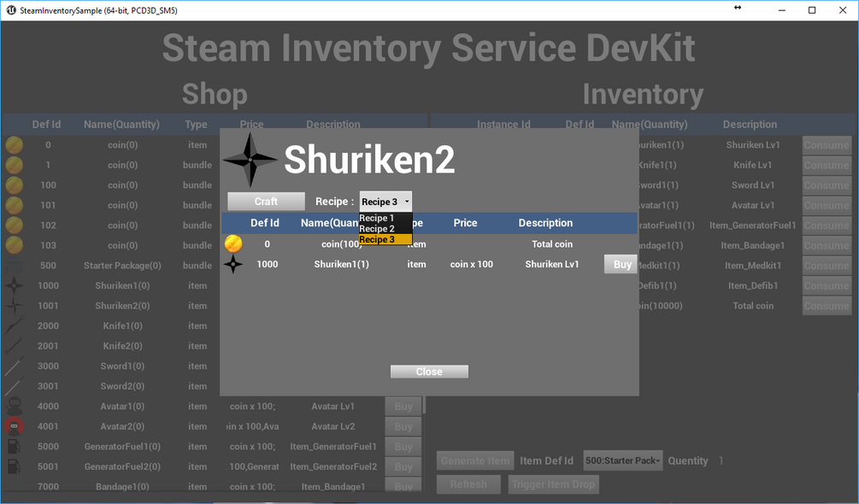859x504 pixels.
Task: Open the Recipe dropdown showing Recipe 3
Action: 385,202
